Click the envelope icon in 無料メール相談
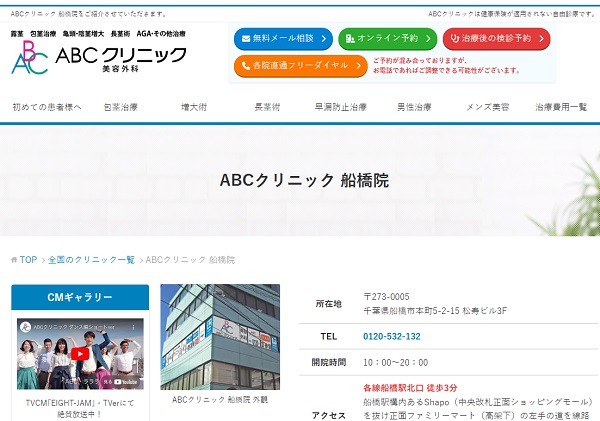600x421 pixels. (x=246, y=39)
